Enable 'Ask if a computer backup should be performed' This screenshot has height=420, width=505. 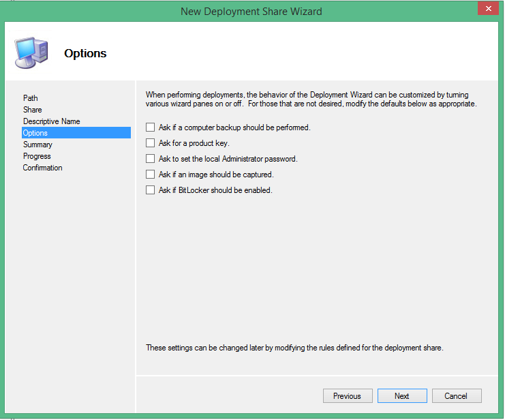pyautogui.click(x=151, y=127)
